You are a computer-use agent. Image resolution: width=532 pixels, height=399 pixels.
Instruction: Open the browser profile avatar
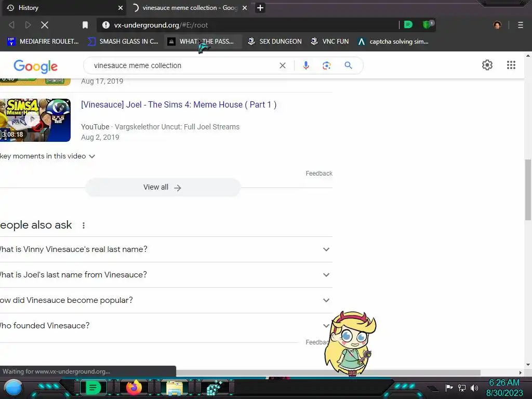point(497,25)
